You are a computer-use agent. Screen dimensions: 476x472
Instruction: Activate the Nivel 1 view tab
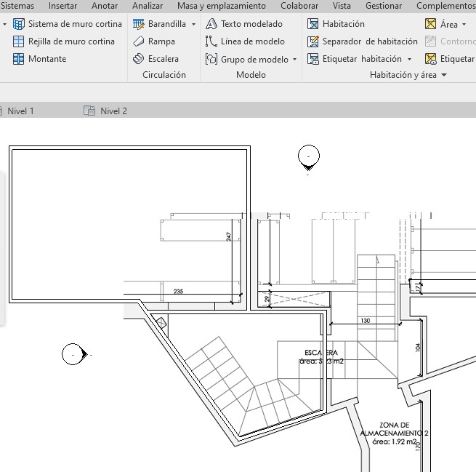(20, 111)
